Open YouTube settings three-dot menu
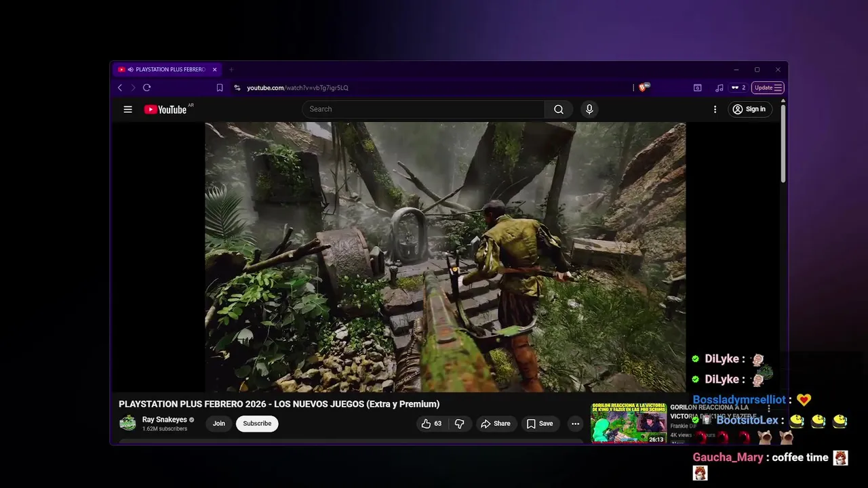This screenshot has width=868, height=488. click(x=715, y=109)
